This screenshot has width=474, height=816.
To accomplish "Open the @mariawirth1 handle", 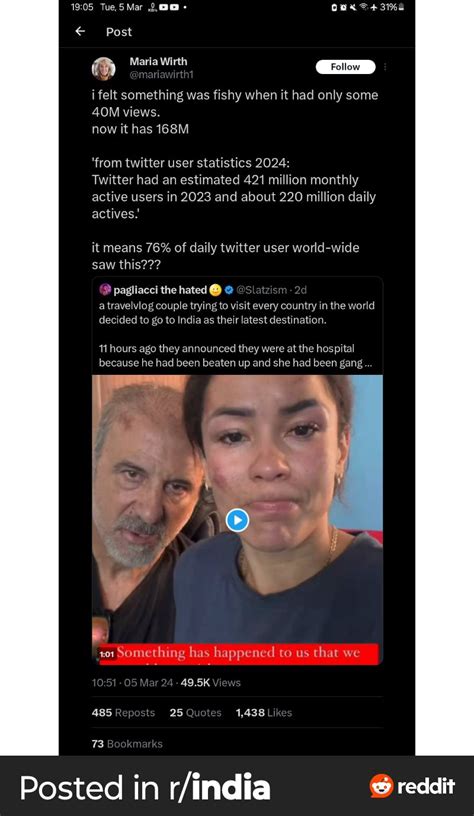I will click(161, 74).
